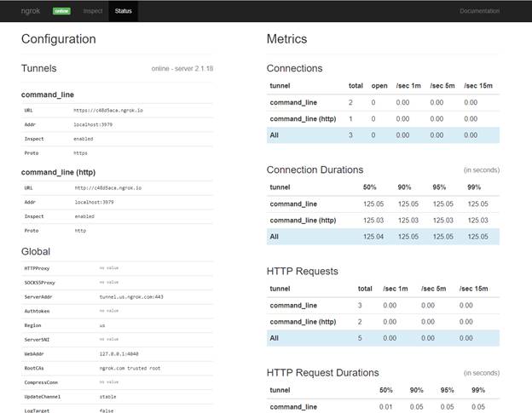The height and width of the screenshot is (413, 532).
Task: Click total '2' in HTTP Requests command_line (http) row
Action: 360,322
